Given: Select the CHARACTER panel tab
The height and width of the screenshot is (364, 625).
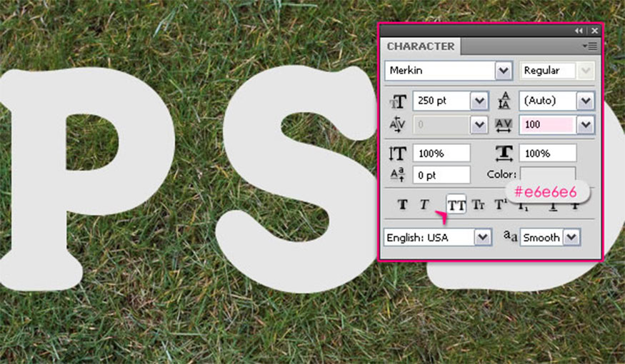Looking at the screenshot, I should pos(421,46).
